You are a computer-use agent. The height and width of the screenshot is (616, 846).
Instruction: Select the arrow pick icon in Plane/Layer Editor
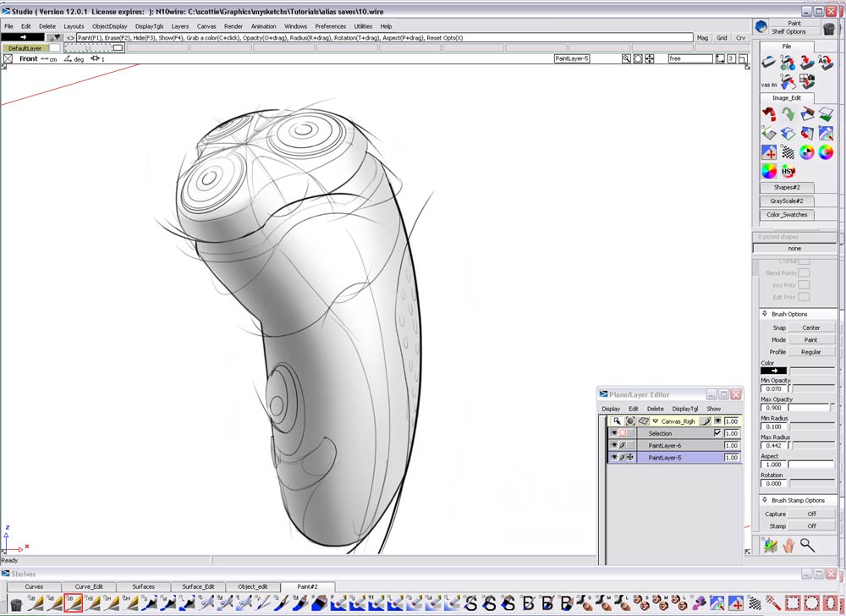[618, 421]
